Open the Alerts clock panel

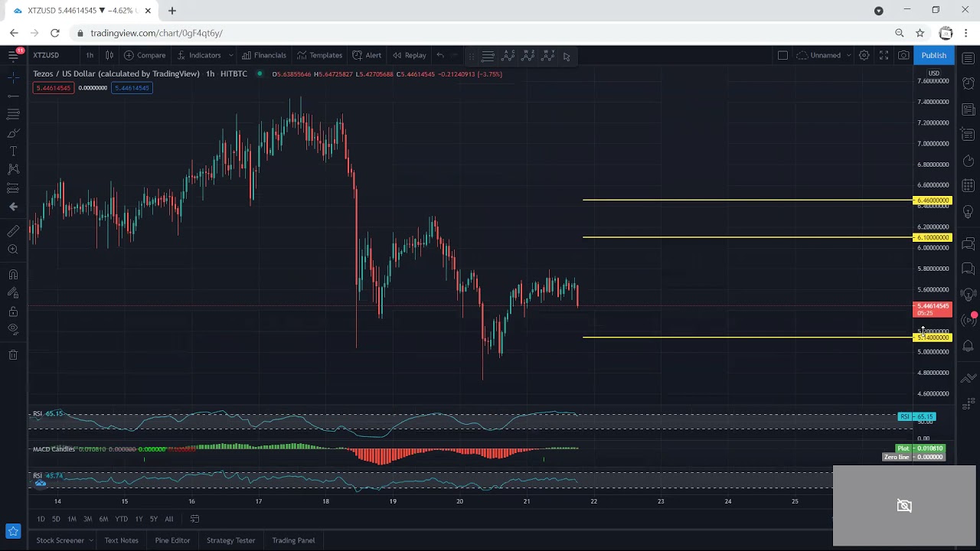[969, 83]
